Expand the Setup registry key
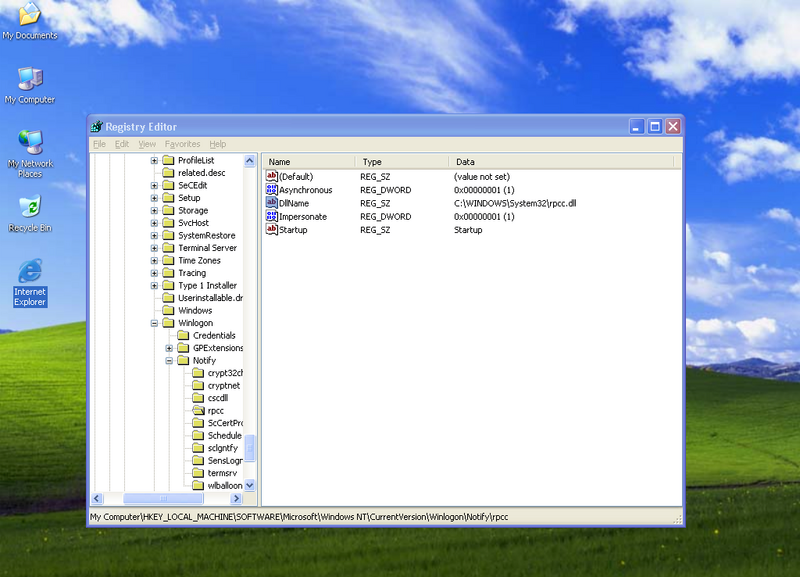800x577 pixels. (154, 198)
